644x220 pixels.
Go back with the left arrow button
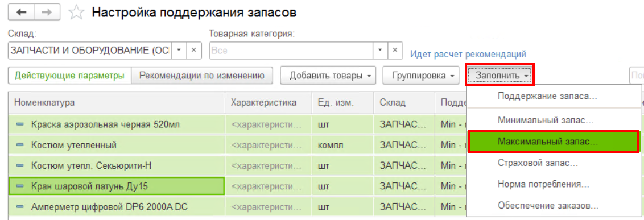coord(21,12)
